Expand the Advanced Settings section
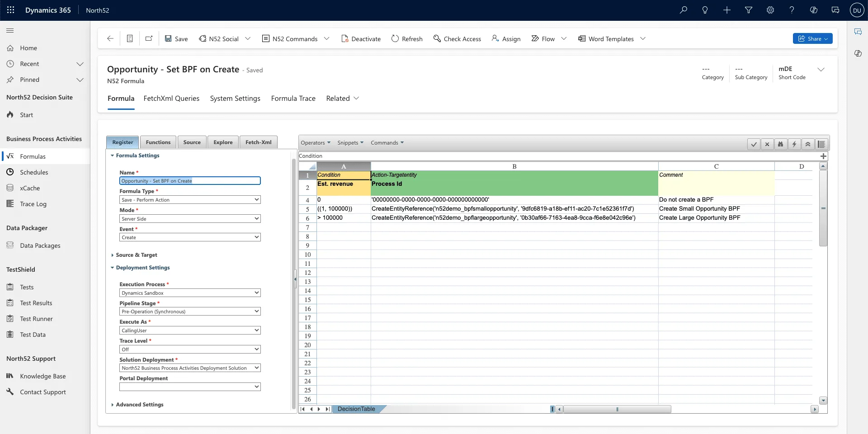 coord(137,405)
